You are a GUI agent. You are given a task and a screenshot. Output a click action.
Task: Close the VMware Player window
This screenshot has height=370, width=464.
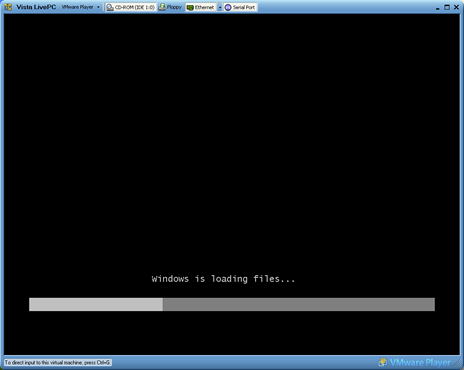pos(456,7)
